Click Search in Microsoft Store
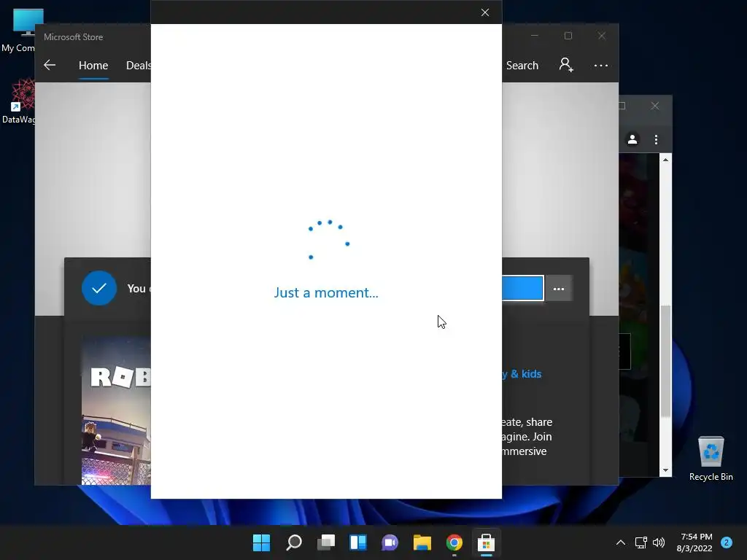747x560 pixels. 522,65
